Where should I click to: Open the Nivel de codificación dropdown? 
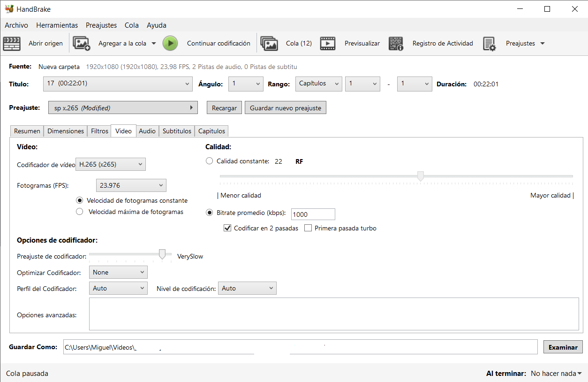click(247, 288)
